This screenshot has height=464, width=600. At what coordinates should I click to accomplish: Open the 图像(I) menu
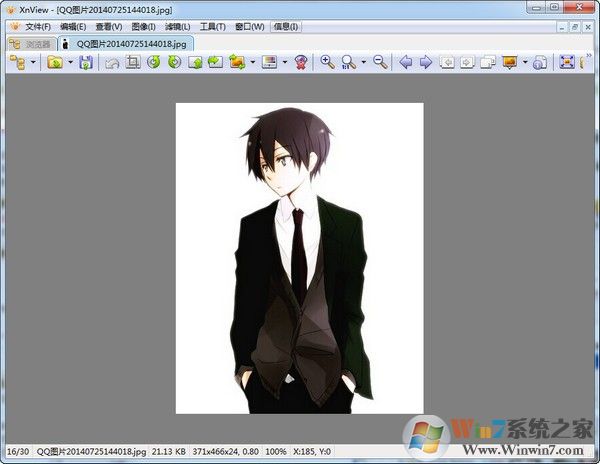pos(143,27)
